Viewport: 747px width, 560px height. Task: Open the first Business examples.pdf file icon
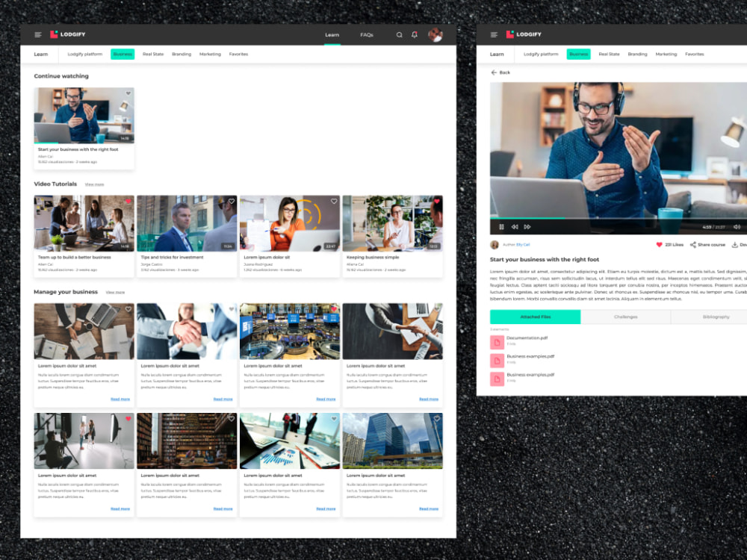[x=497, y=361]
